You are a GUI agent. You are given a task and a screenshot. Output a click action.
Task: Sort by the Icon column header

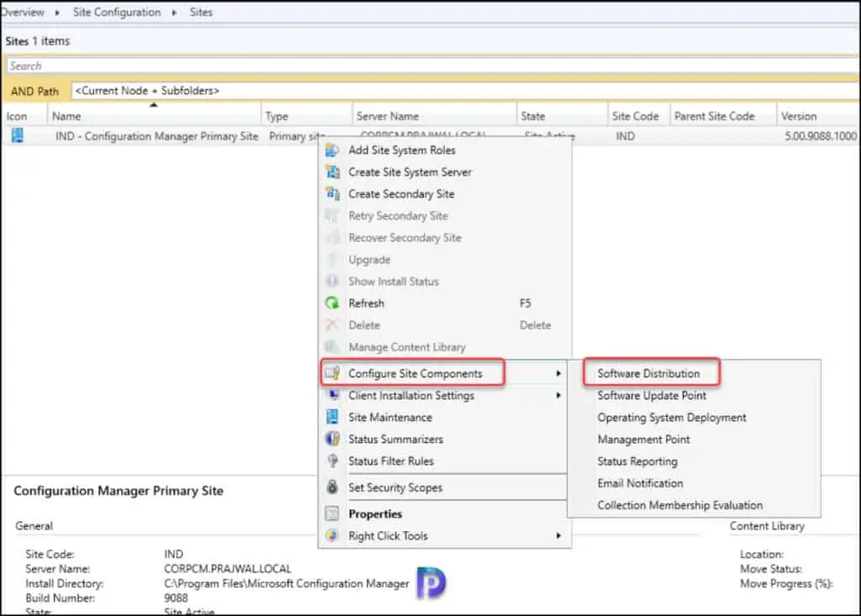click(x=25, y=116)
